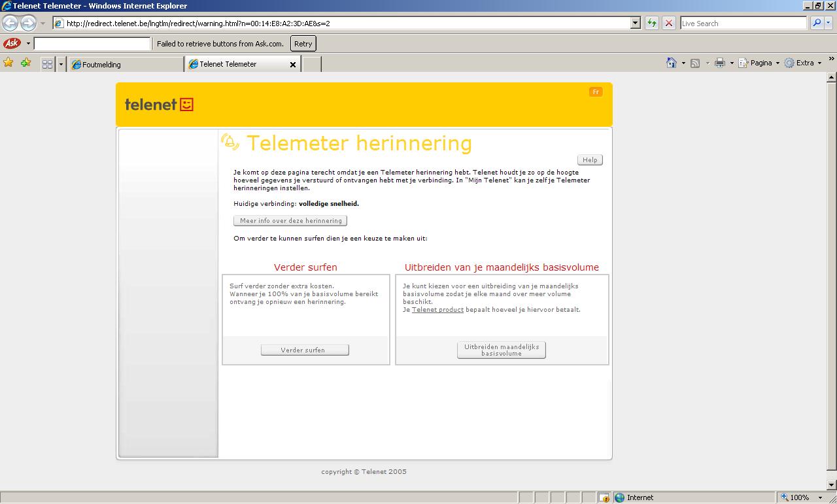
Task: Expand the Home button dropdown arrow
Action: (683, 63)
